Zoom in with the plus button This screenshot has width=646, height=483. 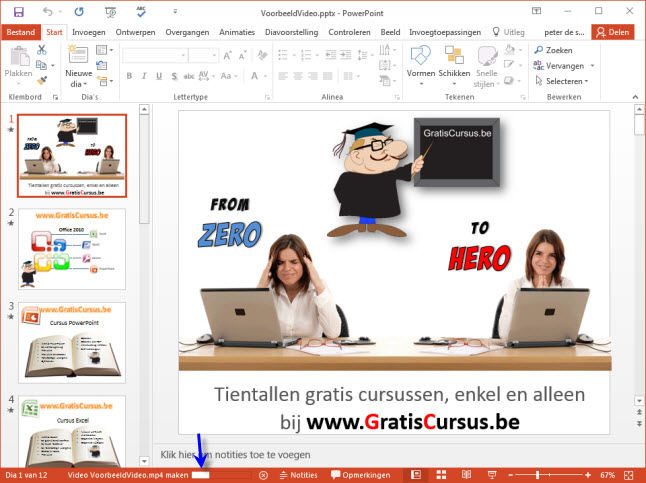(x=588, y=475)
